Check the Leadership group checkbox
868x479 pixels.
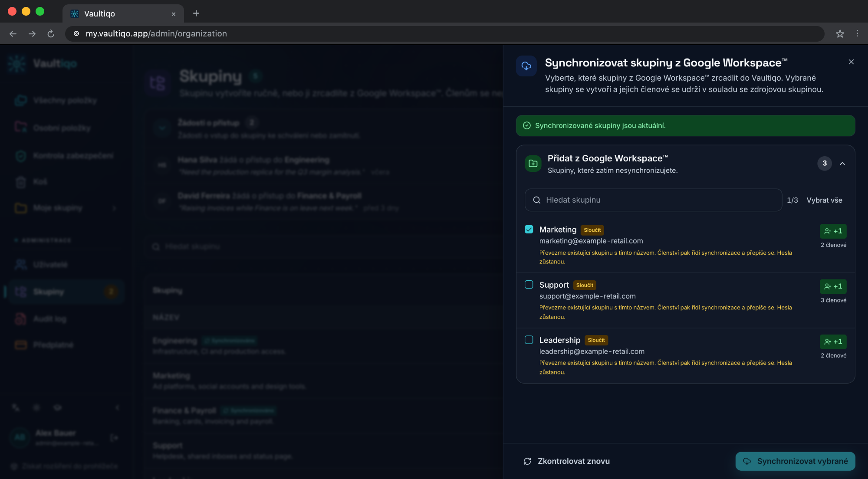coord(529,340)
